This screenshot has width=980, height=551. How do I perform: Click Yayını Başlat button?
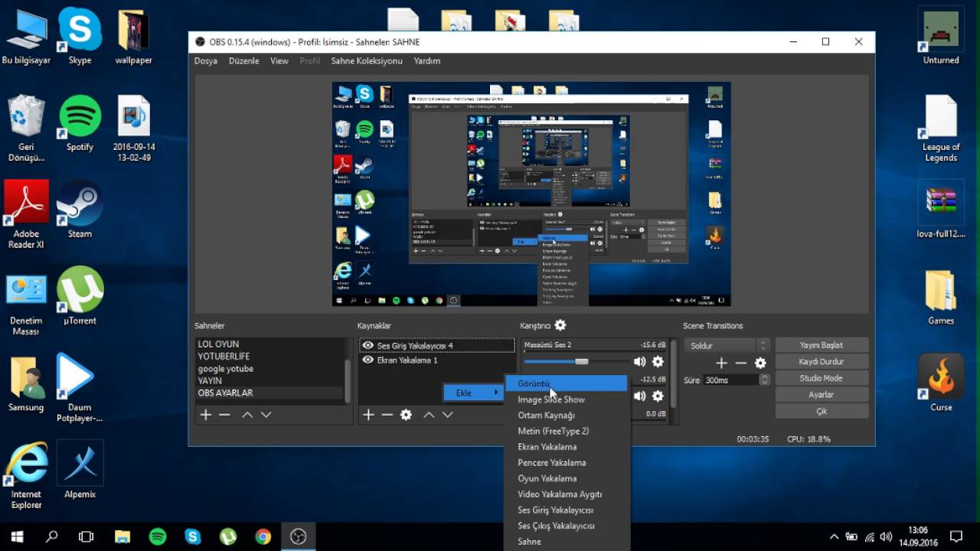[x=822, y=345]
